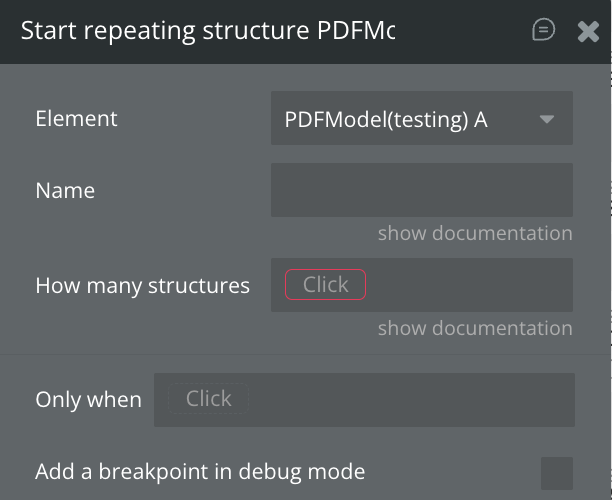The width and height of the screenshot is (612, 500).
Task: Click the How many structures expression placeholder
Action: (x=326, y=285)
